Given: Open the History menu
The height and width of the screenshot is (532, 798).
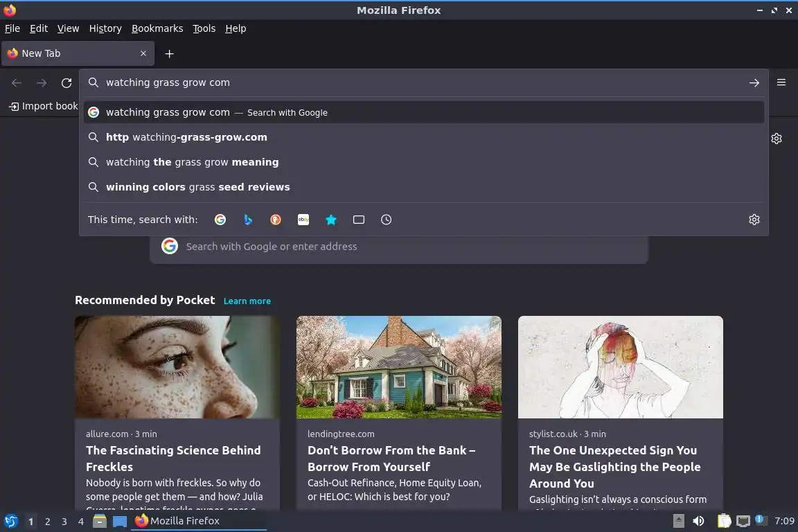Looking at the screenshot, I should coord(105,28).
